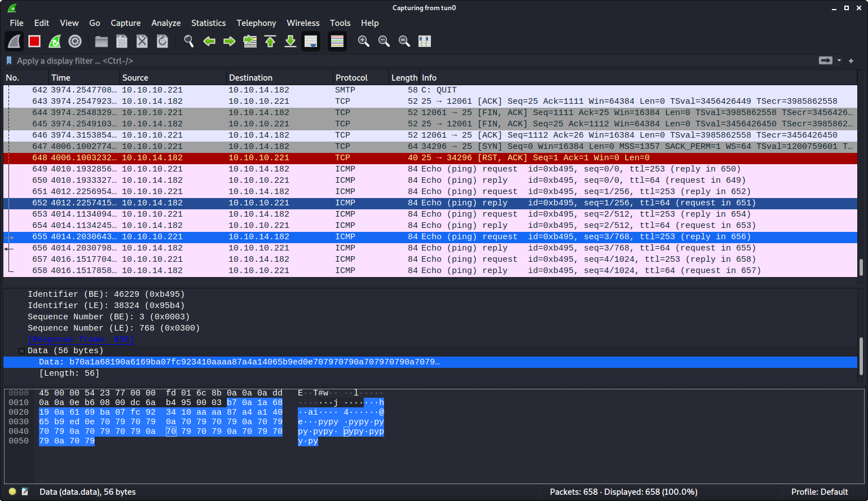Open the View menu
The height and width of the screenshot is (501, 868).
click(x=69, y=23)
